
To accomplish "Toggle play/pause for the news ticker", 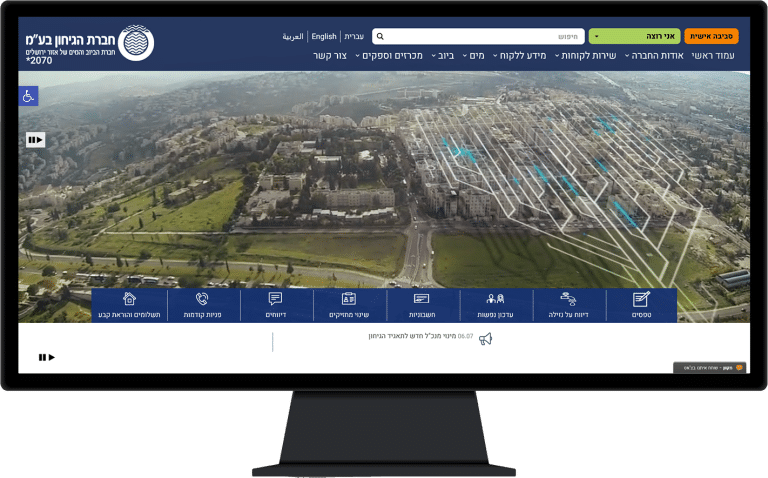I will click(47, 358).
